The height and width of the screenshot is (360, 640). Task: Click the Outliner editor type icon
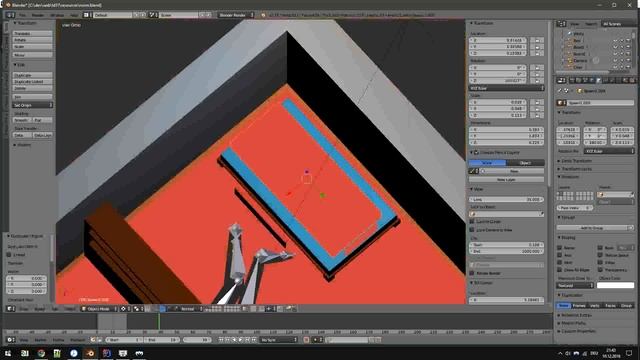561,24
